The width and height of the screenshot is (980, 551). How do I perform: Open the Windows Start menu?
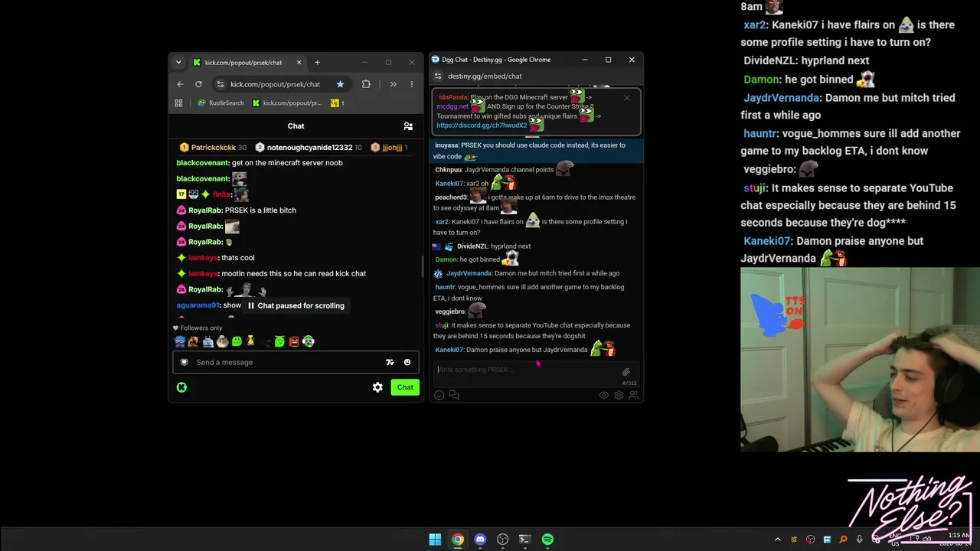coord(435,540)
